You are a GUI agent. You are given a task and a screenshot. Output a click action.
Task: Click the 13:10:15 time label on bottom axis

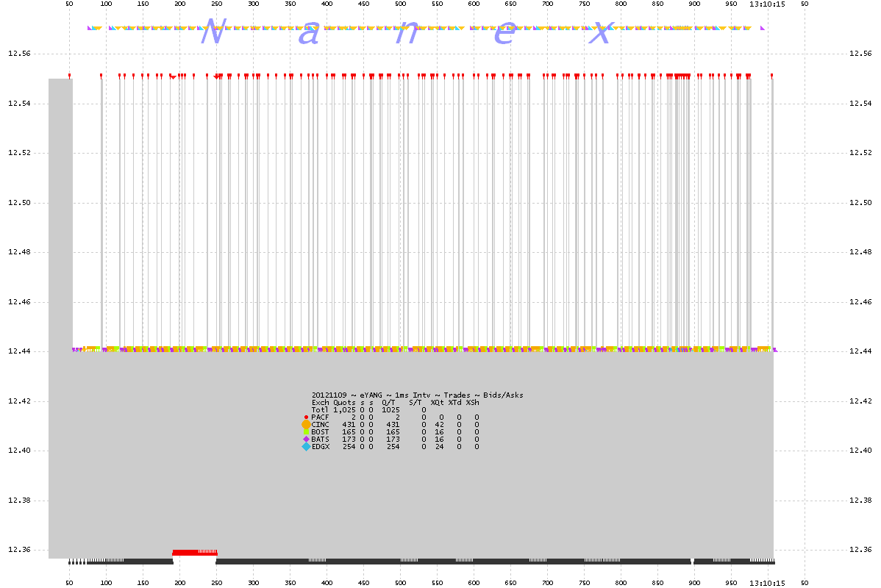pyautogui.click(x=767, y=583)
